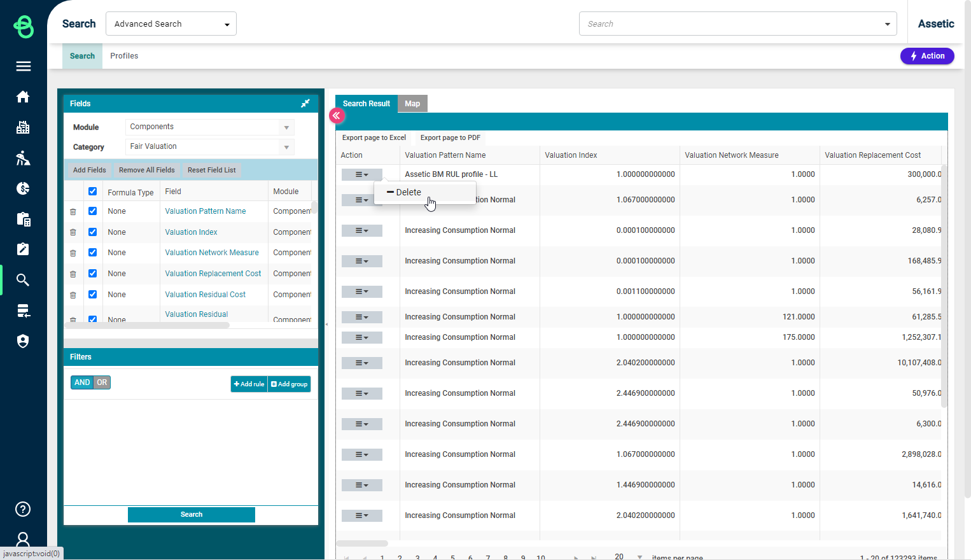The height and width of the screenshot is (560, 971).
Task: Switch filter logic to OR
Action: [x=102, y=382]
